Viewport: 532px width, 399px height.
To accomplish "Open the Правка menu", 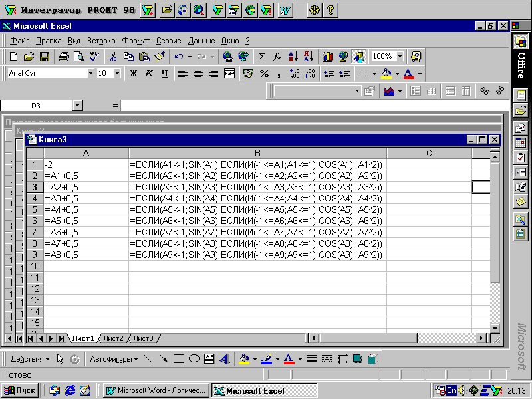I will click(x=49, y=41).
